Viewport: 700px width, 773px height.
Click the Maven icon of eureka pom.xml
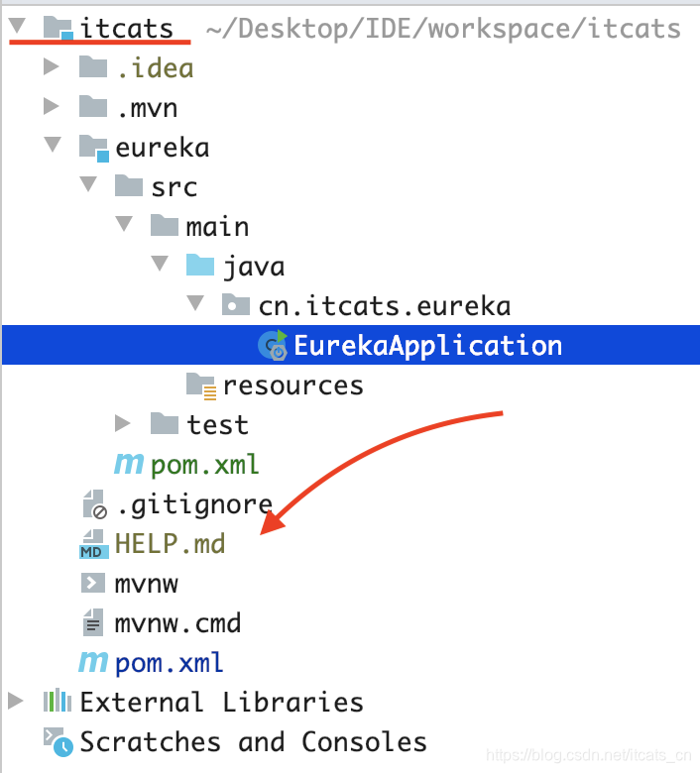pyautogui.click(x=129, y=464)
